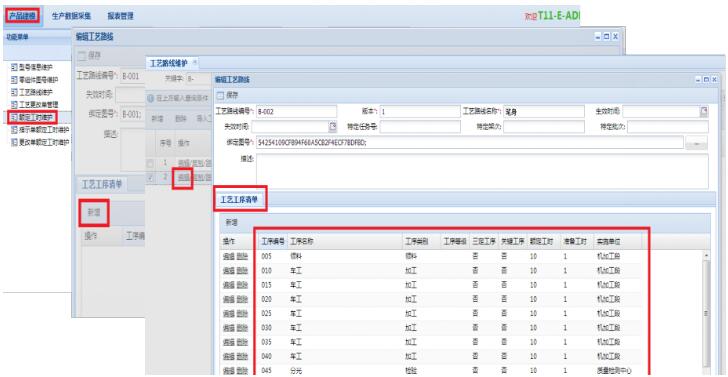Select the 质量检测中心 unit cell
The height and width of the screenshot is (377, 728).
(614, 370)
